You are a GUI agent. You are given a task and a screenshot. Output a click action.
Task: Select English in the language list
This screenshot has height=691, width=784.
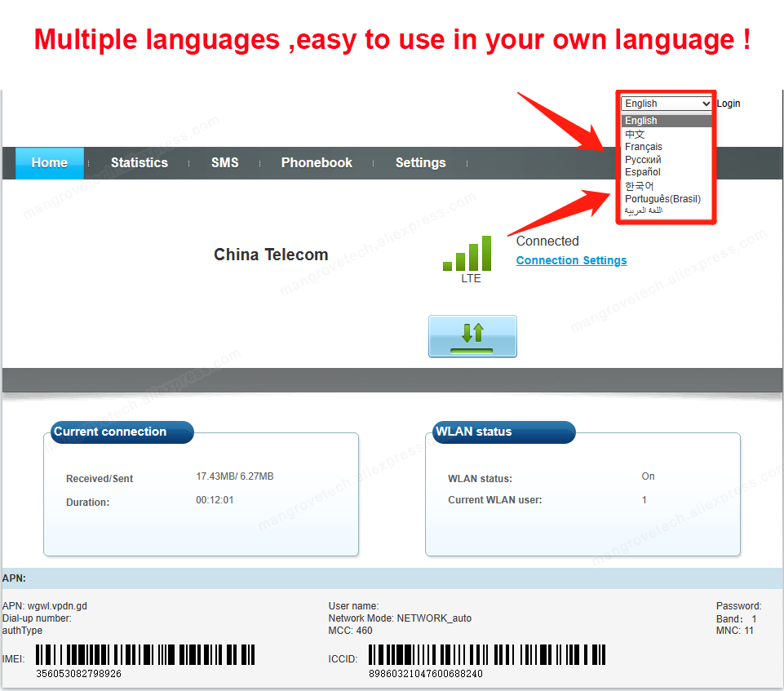point(666,121)
